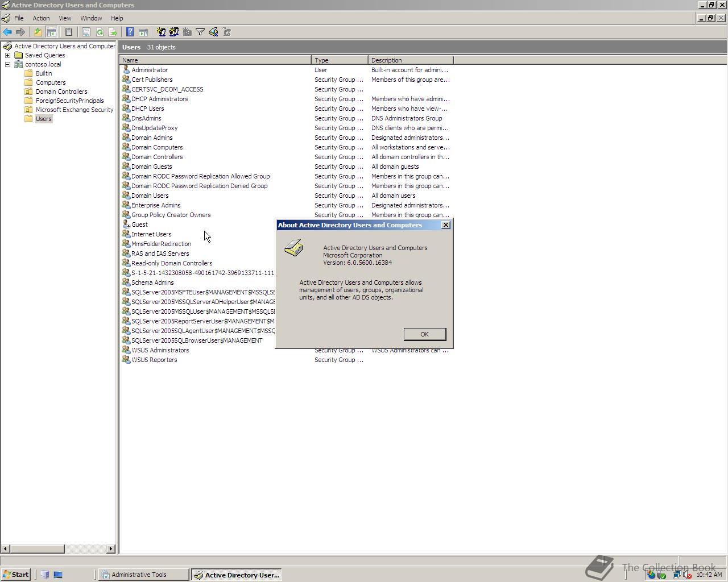Toggle the Show/Hide Console Tree icon
The image size is (728, 582).
[51, 32]
